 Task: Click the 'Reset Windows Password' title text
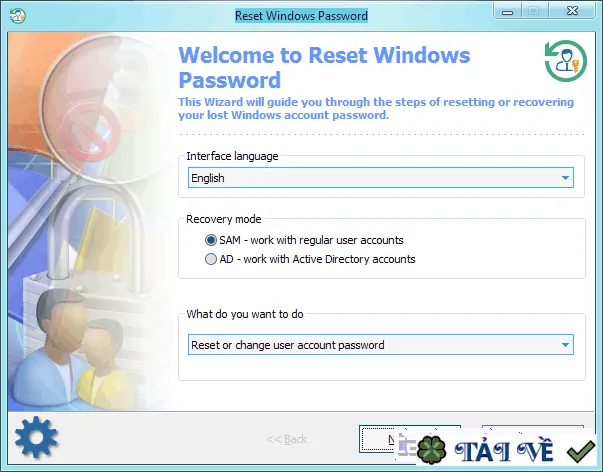tap(302, 16)
